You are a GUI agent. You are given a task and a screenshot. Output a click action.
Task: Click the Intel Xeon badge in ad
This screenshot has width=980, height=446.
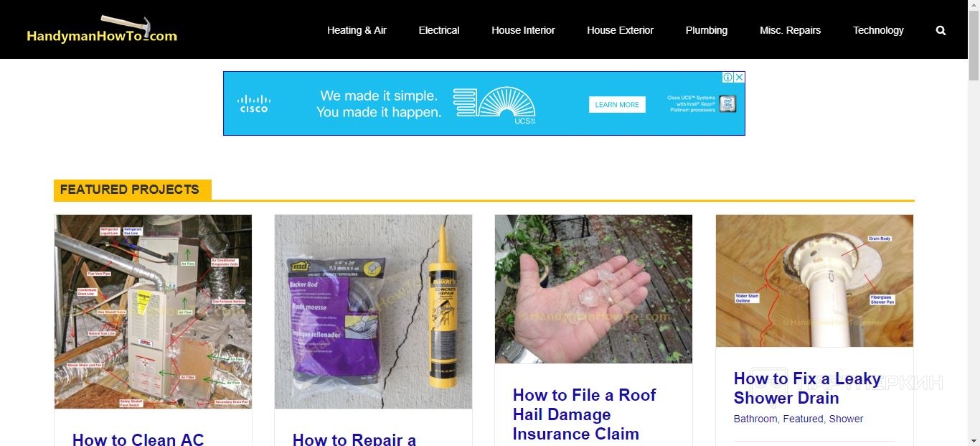point(728,103)
